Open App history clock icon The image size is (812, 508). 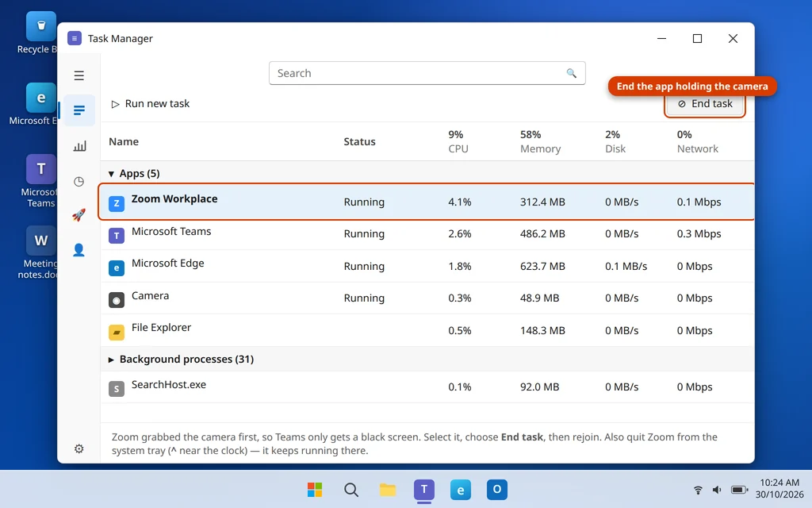(x=79, y=182)
